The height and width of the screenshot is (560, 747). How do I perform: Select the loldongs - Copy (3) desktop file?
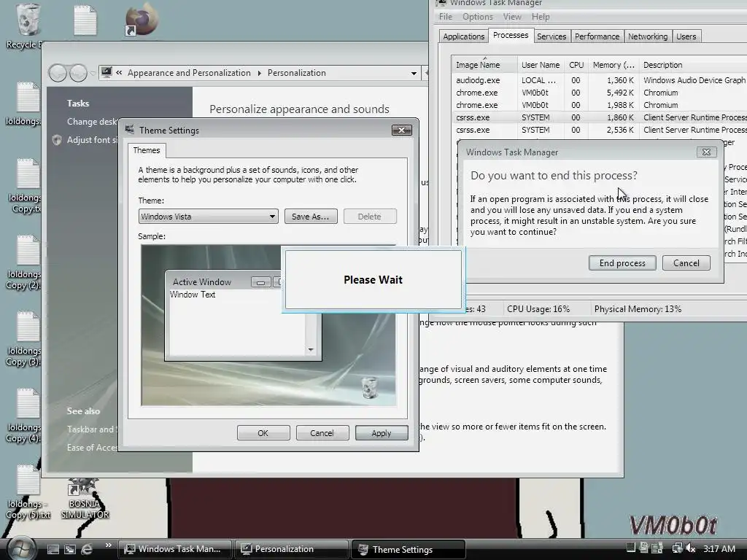(x=25, y=338)
